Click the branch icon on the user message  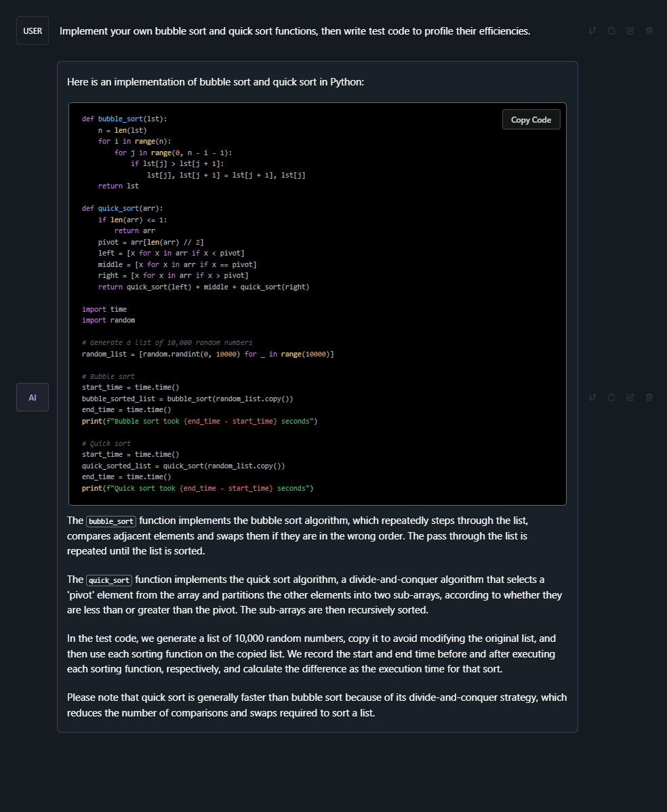point(592,31)
